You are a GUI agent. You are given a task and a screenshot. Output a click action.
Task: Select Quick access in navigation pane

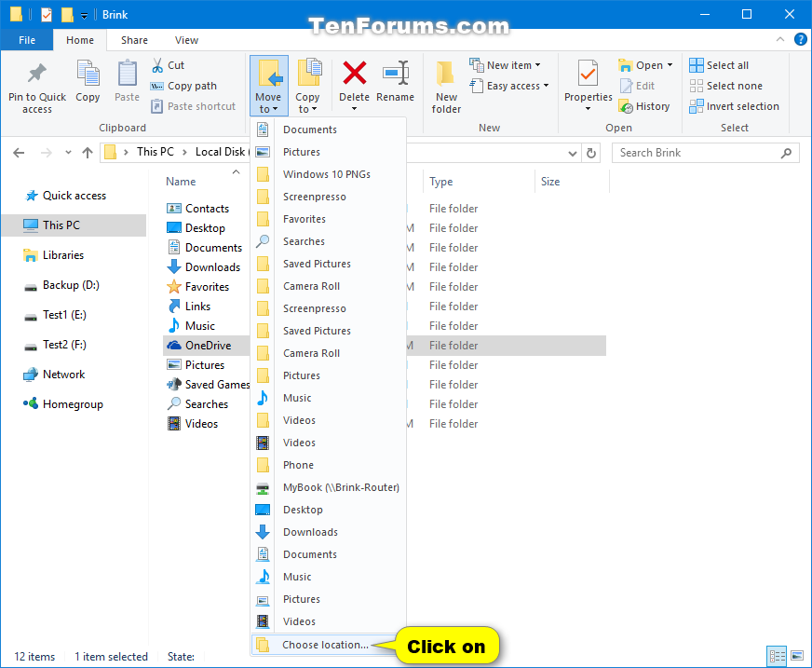pyautogui.click(x=74, y=196)
